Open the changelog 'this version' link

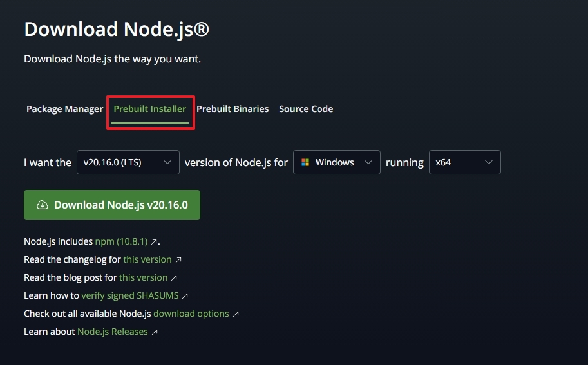click(x=147, y=259)
